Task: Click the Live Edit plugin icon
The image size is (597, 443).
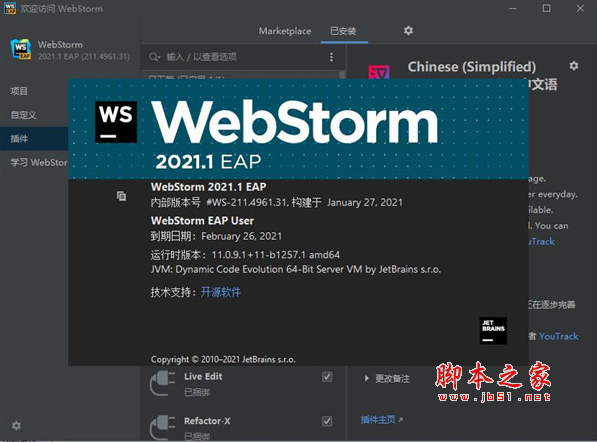Action: point(163,384)
